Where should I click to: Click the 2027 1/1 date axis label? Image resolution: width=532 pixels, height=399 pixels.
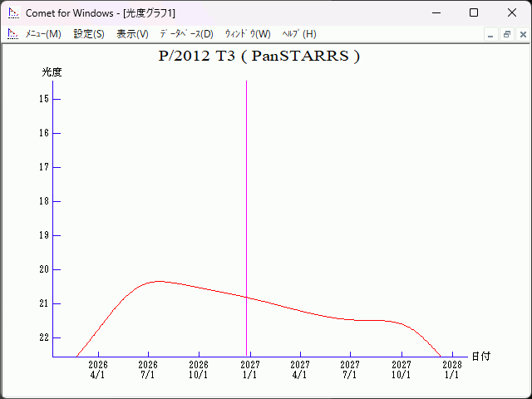click(x=249, y=370)
